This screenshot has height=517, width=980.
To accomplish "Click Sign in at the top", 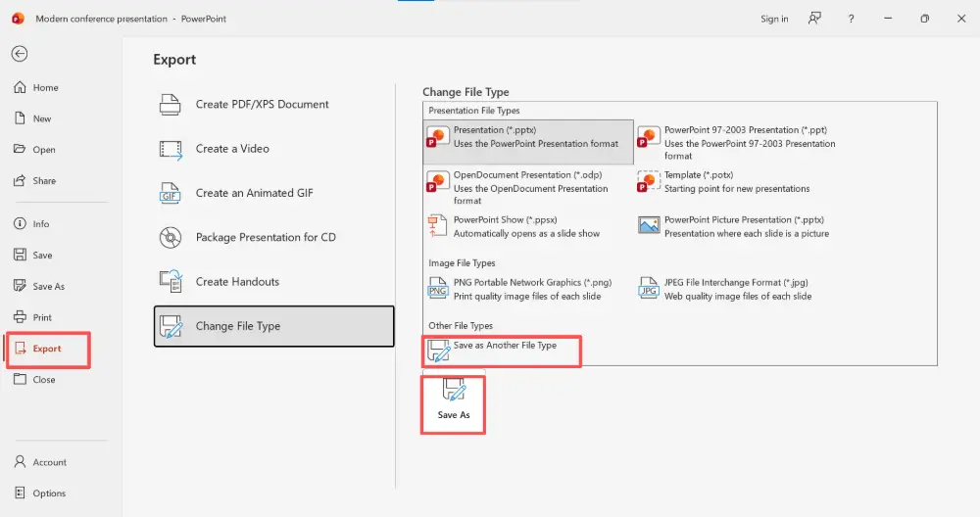I will (x=774, y=19).
